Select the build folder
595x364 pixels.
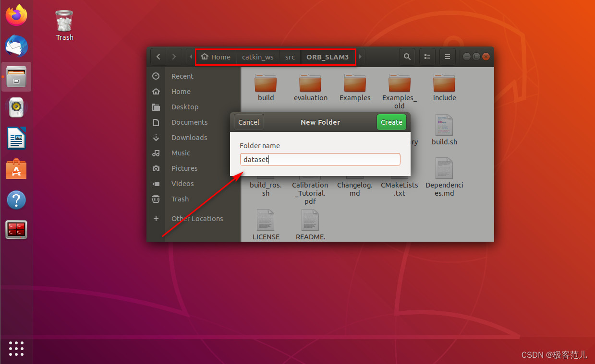(x=266, y=87)
